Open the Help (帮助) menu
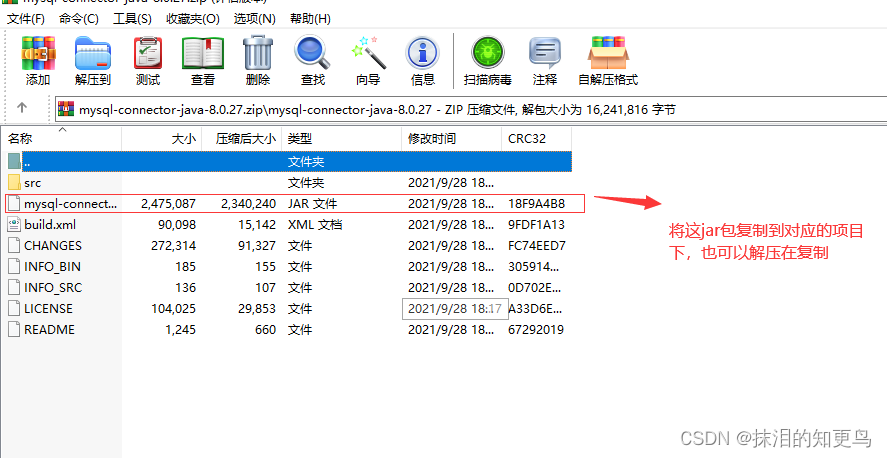This screenshot has height=458, width=887. point(310,19)
